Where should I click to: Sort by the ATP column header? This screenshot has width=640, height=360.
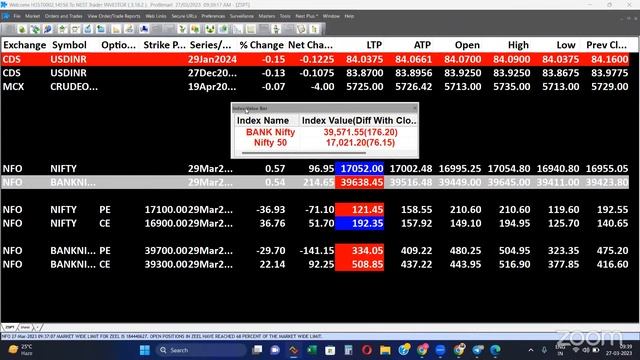click(x=422, y=45)
